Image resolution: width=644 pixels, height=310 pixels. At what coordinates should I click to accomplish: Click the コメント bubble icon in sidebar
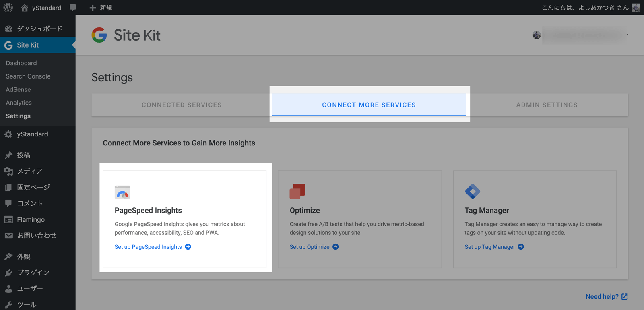tap(8, 203)
